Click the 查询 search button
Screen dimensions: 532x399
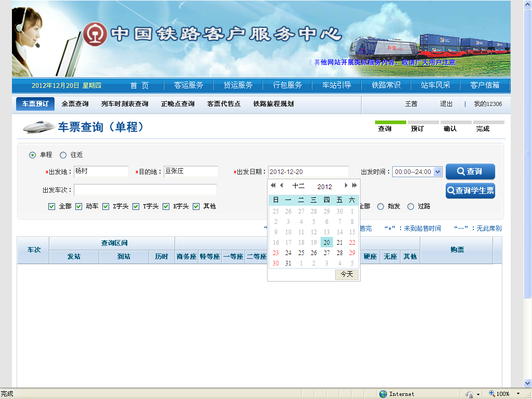[x=470, y=171]
